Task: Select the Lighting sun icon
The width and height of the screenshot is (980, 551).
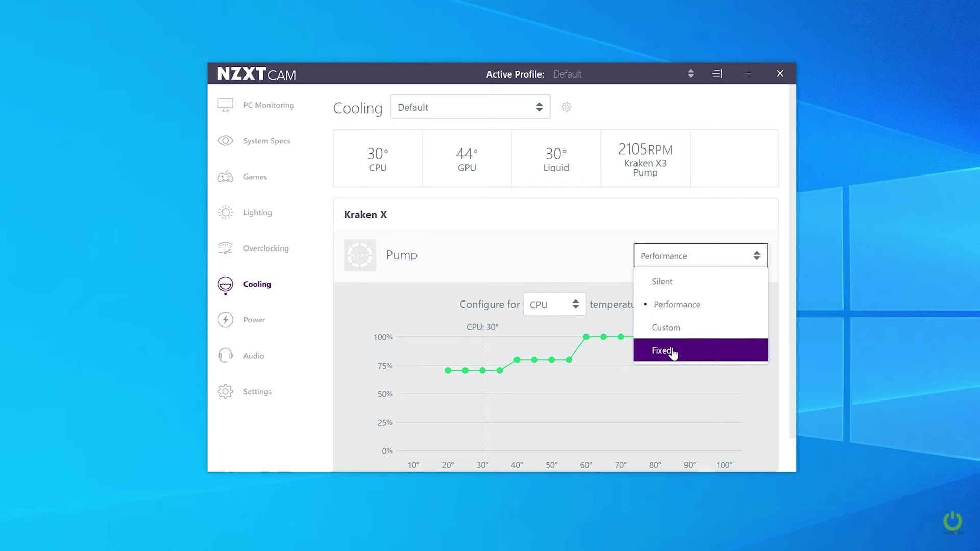Action: pyautogui.click(x=225, y=212)
